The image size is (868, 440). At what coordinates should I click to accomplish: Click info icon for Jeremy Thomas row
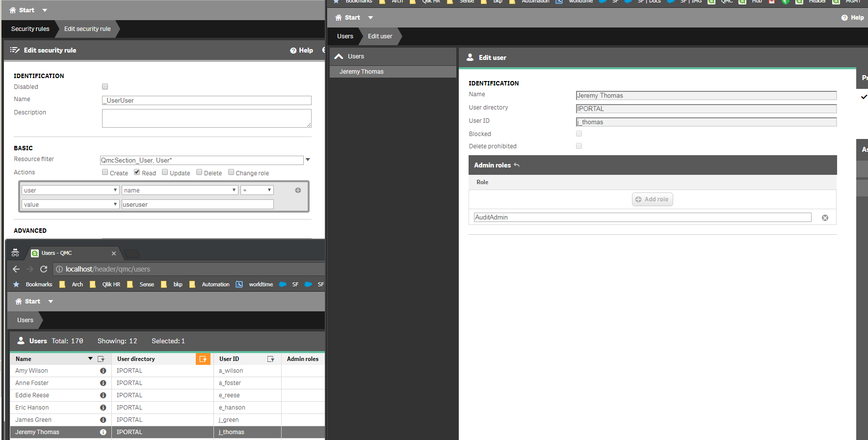[x=103, y=432]
